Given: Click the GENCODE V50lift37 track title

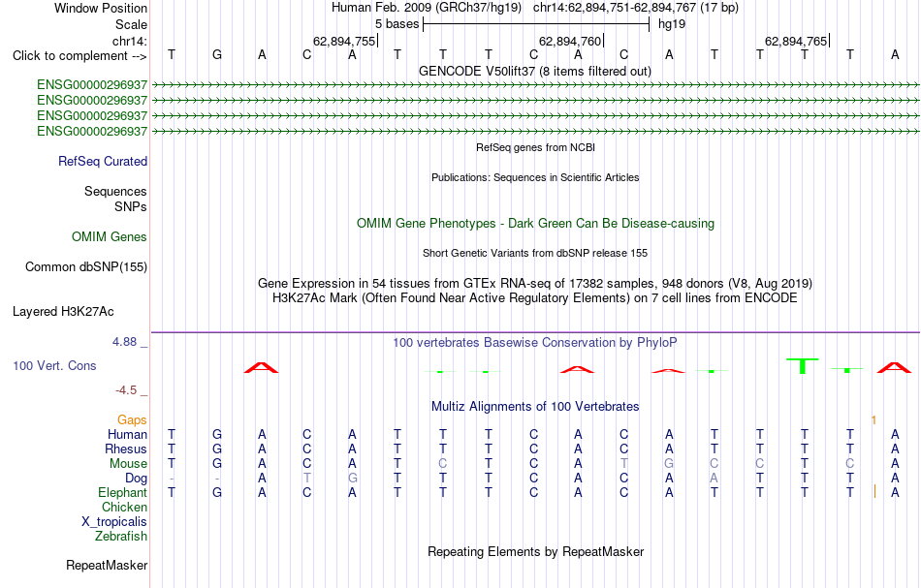Looking at the screenshot, I should [535, 72].
